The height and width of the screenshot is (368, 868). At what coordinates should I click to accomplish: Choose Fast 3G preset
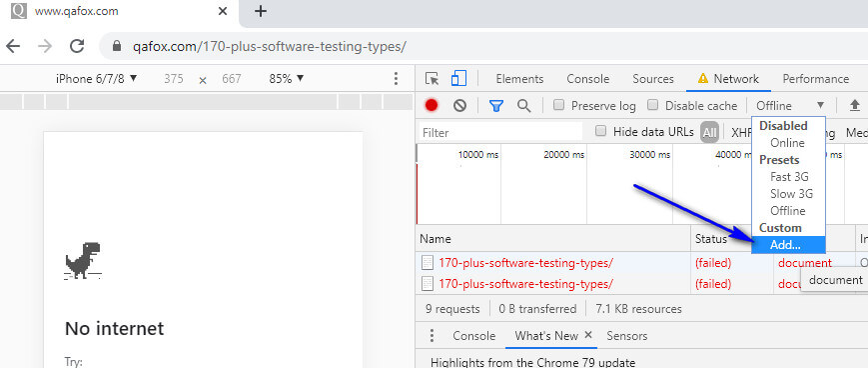pos(788,177)
